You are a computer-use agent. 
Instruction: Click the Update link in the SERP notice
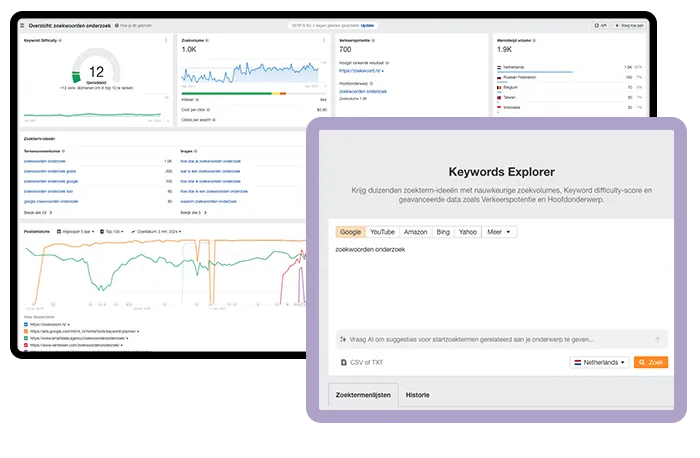point(367,25)
